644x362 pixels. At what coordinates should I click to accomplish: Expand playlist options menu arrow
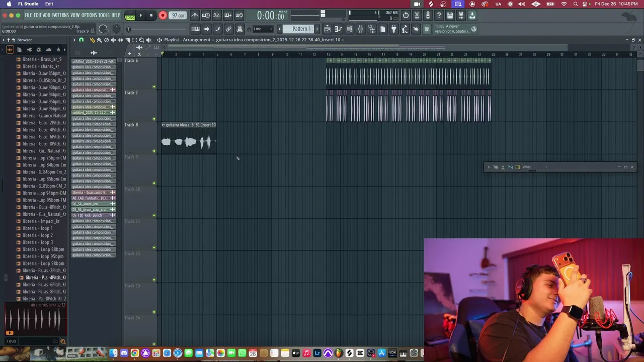[74, 40]
